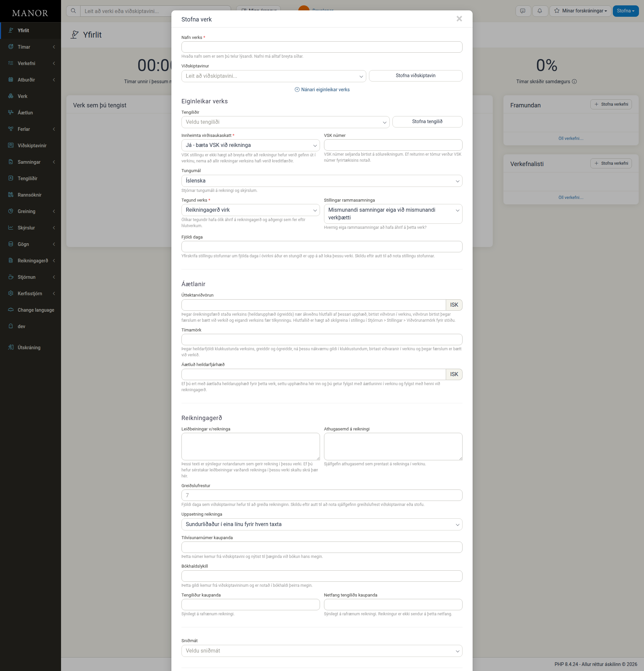
Task: Focus the Netfang tengiliðs kaupanda field
Action: pos(393,604)
